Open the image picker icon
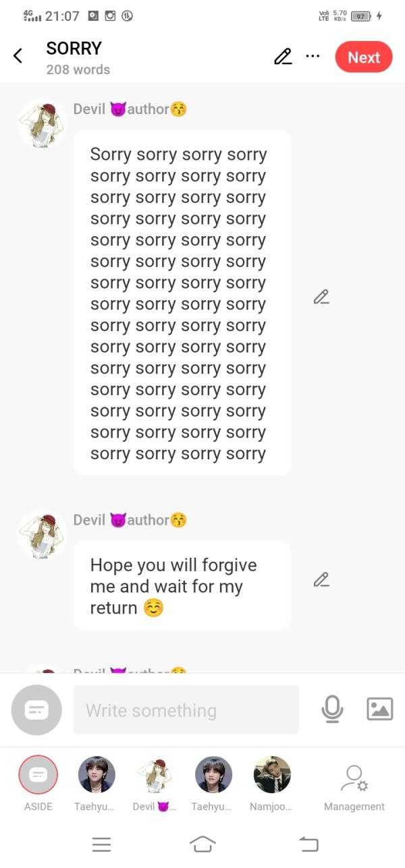The width and height of the screenshot is (405, 868). coord(379,709)
